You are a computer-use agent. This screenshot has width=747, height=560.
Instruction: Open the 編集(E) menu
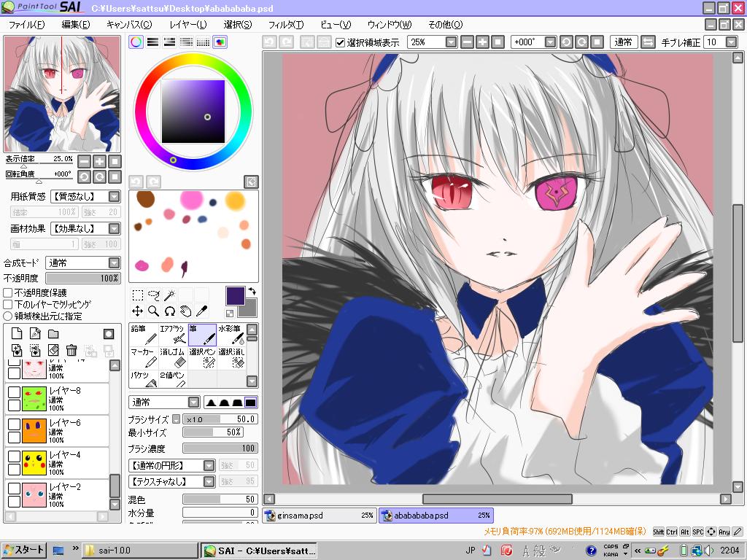coord(75,25)
